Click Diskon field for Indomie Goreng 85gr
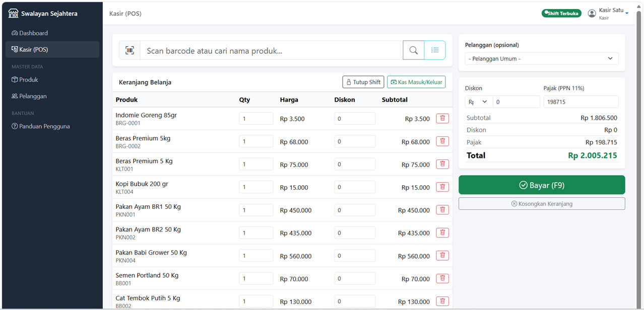Image resolution: width=644 pixels, height=310 pixels. click(x=355, y=119)
